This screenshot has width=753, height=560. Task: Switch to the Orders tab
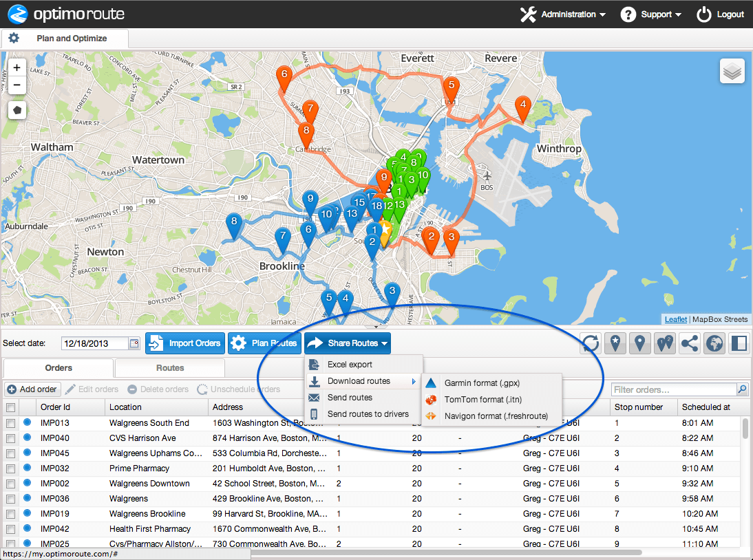click(x=59, y=368)
